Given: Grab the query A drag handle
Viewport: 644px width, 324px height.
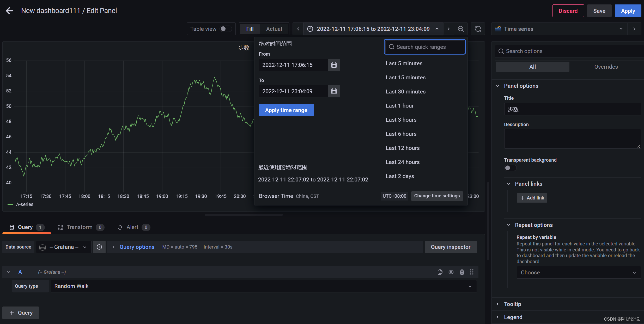Looking at the screenshot, I should [x=472, y=272].
